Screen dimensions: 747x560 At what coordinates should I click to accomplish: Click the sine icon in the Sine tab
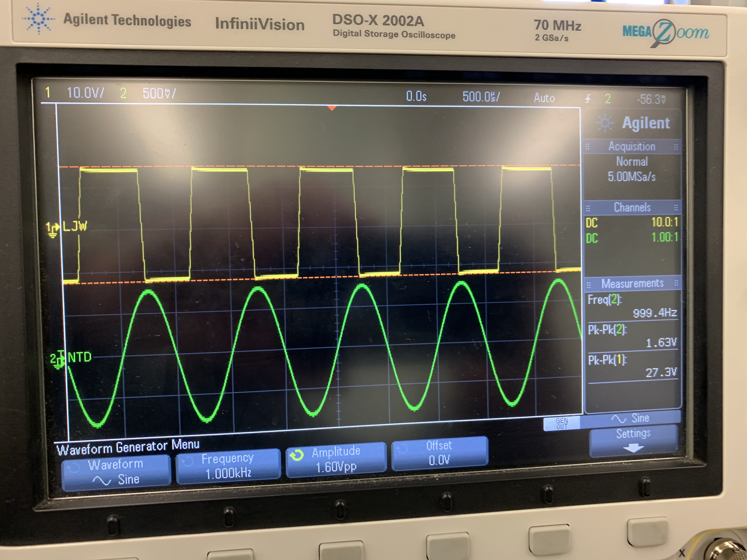point(619,419)
